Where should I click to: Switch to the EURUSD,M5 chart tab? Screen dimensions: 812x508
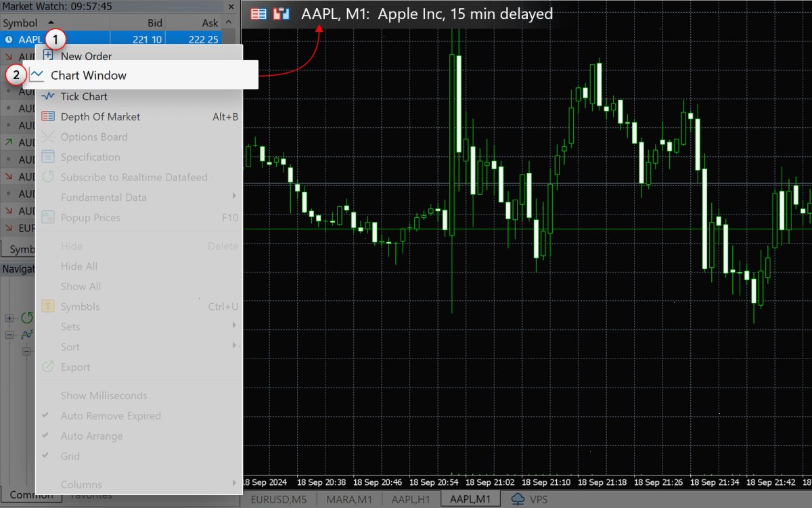coord(279,500)
